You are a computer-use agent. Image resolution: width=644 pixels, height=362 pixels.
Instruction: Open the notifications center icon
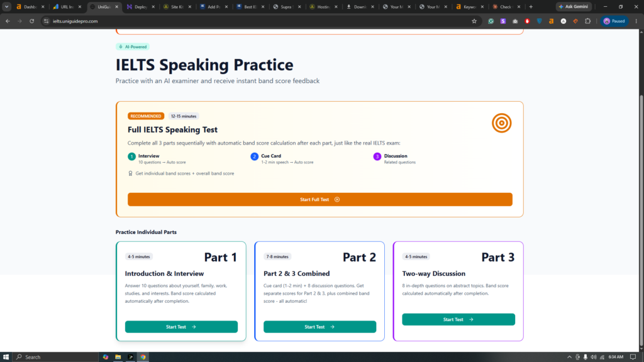pos(633,357)
